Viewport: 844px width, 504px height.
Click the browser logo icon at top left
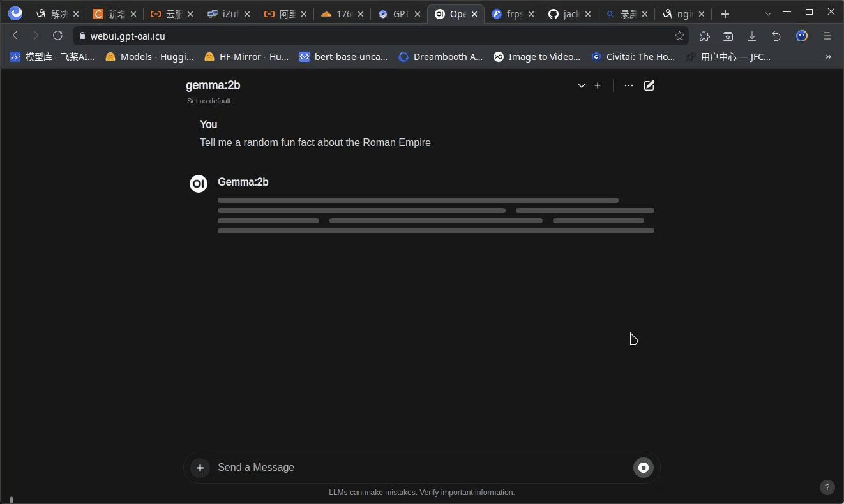15,13
